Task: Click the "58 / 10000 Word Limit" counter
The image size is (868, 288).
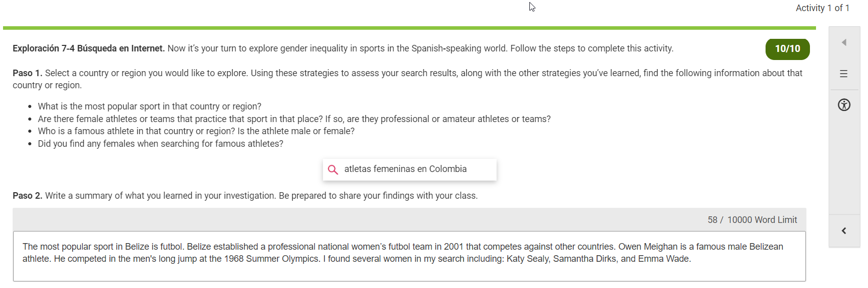Action: click(752, 220)
